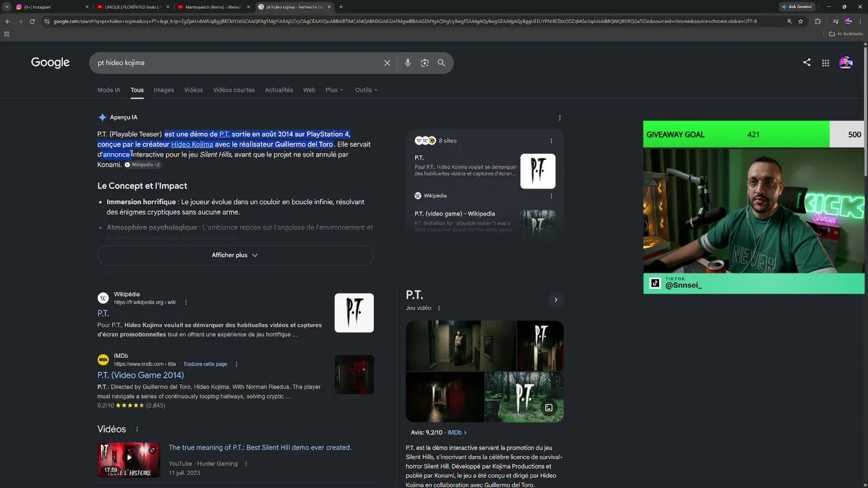Open the three-dot menu beside the Wikipédia source
Image resolution: width=868 pixels, height=488 pixels.
coord(551,196)
